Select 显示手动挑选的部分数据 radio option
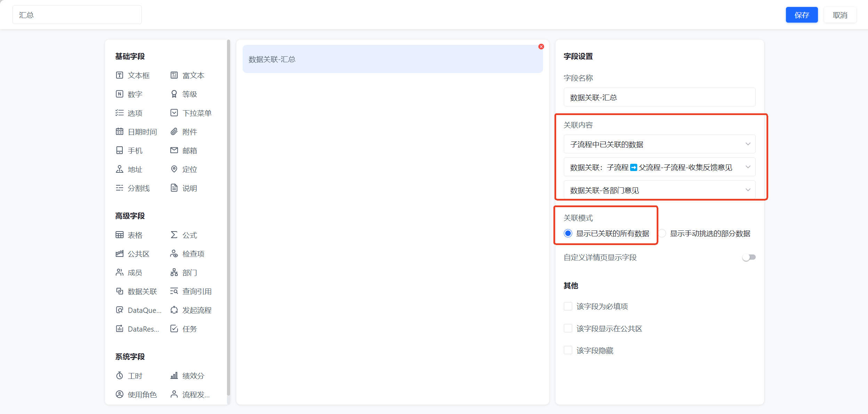 click(662, 233)
